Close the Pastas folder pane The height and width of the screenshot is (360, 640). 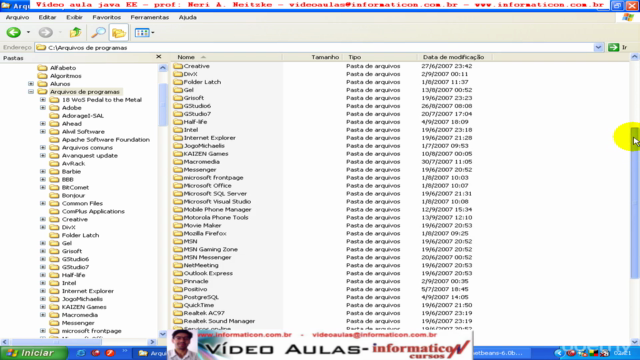[159, 57]
